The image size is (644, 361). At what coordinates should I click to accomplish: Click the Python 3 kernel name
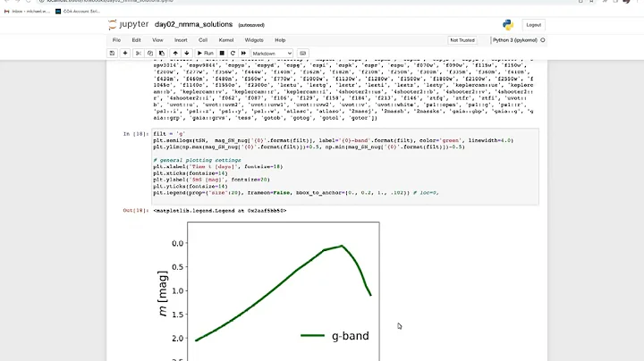[x=515, y=40]
